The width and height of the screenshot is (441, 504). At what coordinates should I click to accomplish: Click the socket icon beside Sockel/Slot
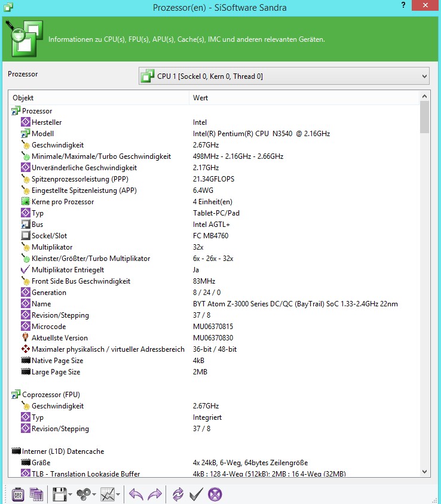[x=26, y=236]
